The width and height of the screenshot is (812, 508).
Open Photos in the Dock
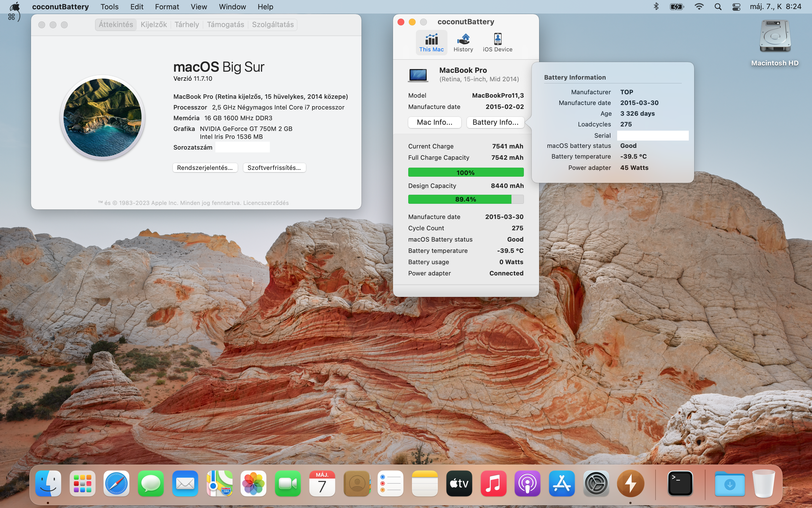253,483
